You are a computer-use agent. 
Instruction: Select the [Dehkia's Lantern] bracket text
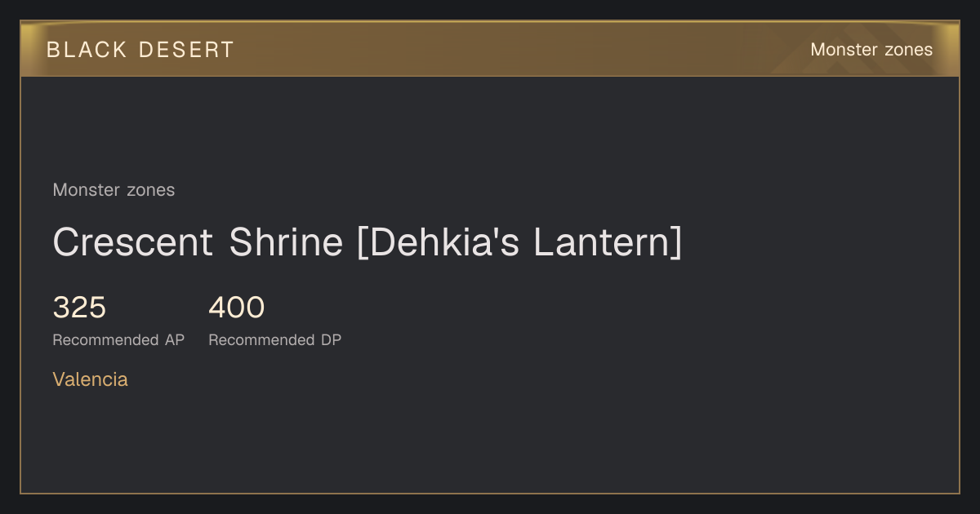coord(519,242)
